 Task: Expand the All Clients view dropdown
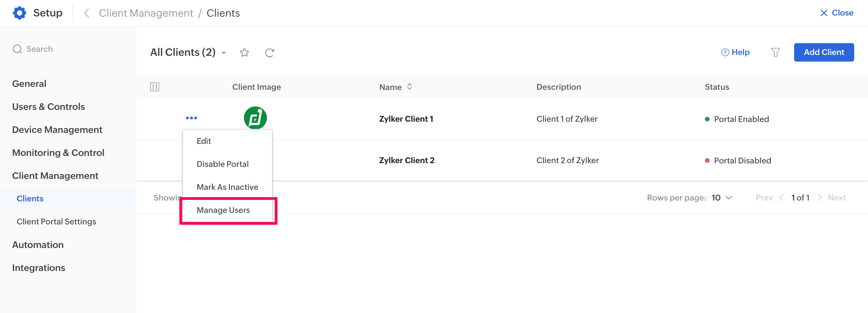click(224, 53)
